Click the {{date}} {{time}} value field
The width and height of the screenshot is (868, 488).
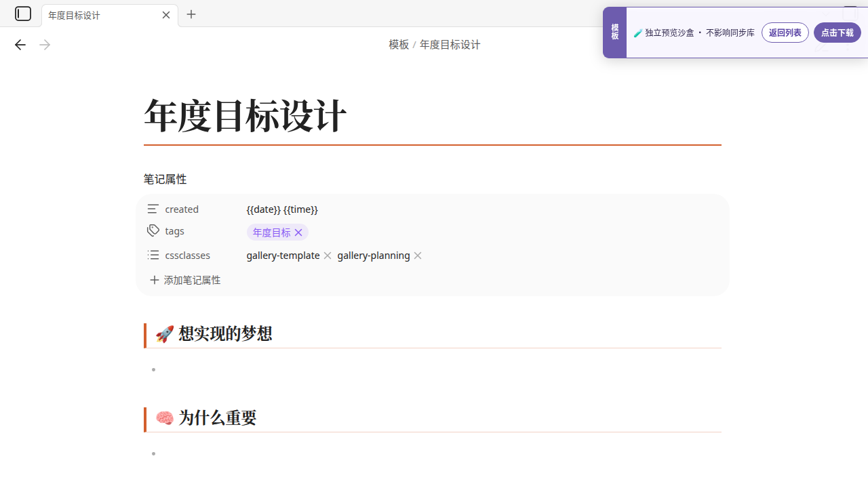point(282,209)
